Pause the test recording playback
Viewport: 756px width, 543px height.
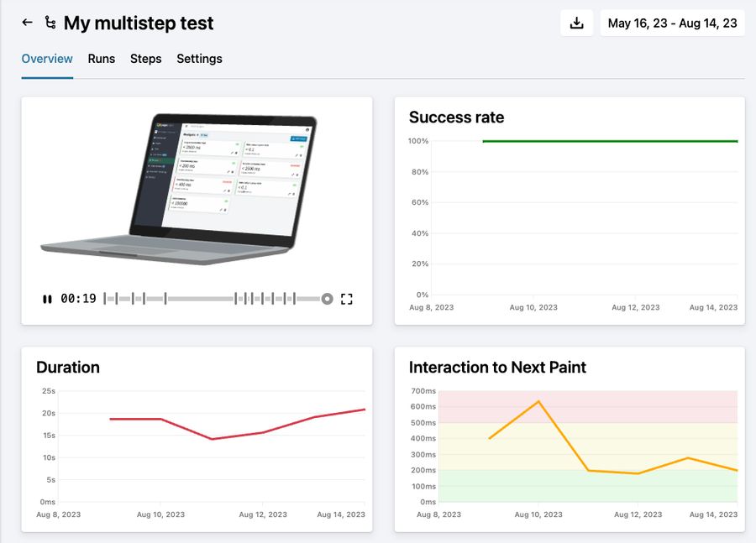48,298
